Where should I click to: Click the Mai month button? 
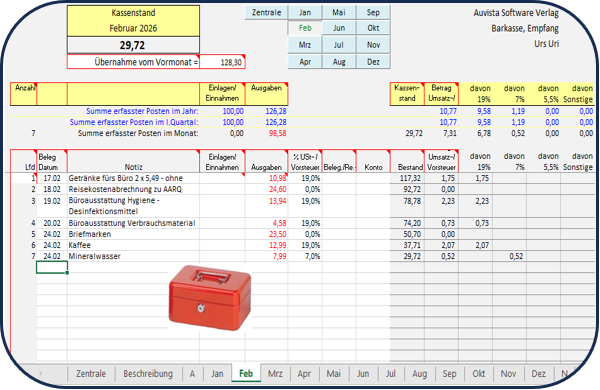[x=339, y=12]
